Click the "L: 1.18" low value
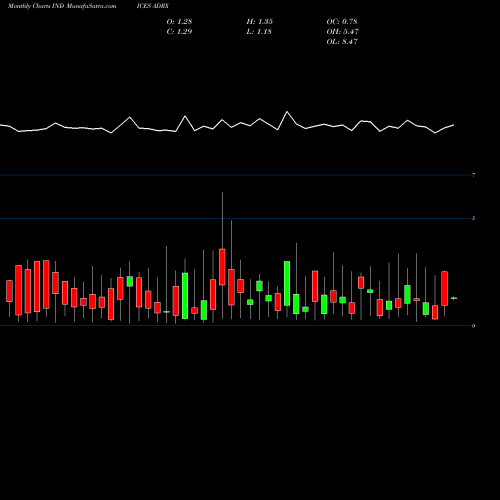 point(259,32)
